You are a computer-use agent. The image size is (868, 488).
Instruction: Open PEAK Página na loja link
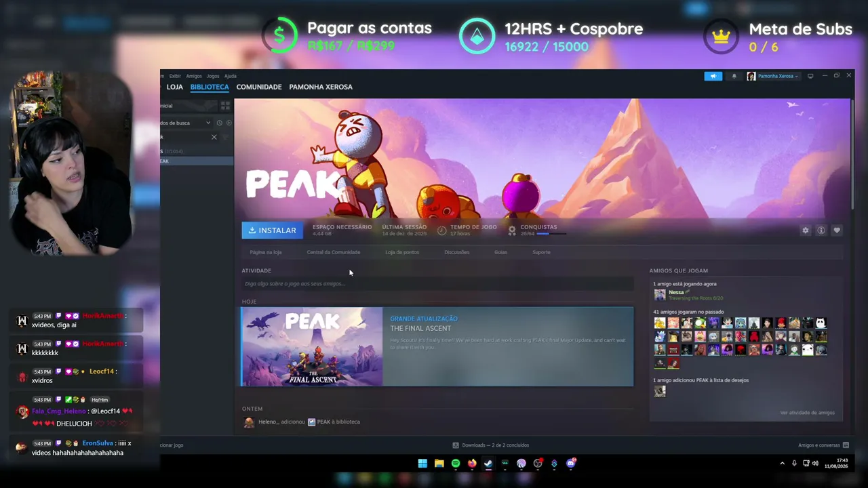point(266,252)
